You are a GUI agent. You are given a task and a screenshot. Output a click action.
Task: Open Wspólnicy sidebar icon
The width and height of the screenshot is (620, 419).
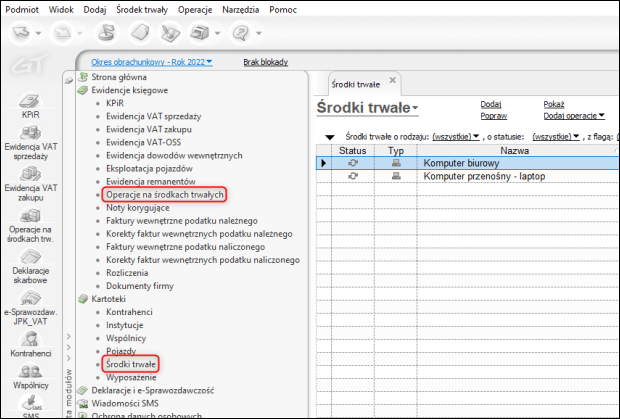coord(30,376)
